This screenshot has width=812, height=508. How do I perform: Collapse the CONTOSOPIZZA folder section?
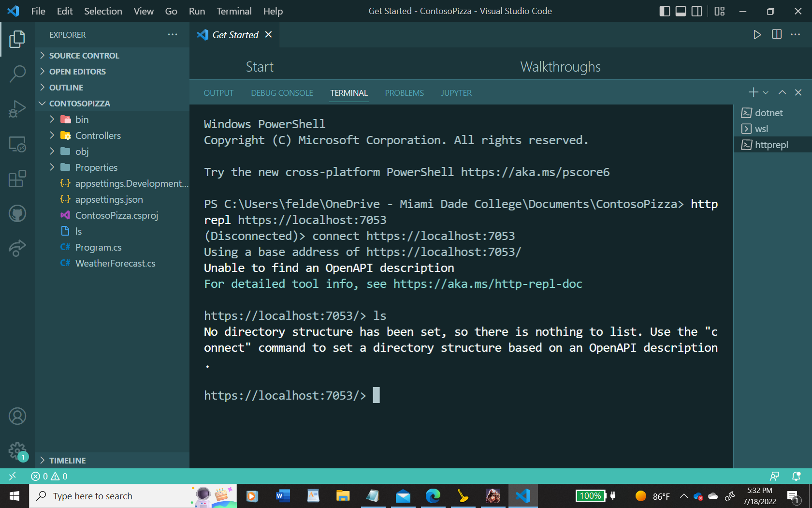pyautogui.click(x=112, y=104)
